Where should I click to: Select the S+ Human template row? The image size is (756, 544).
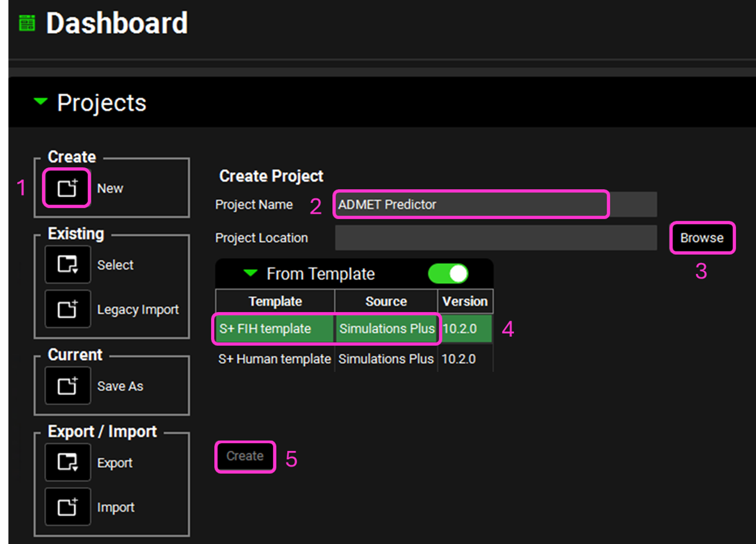point(275,359)
